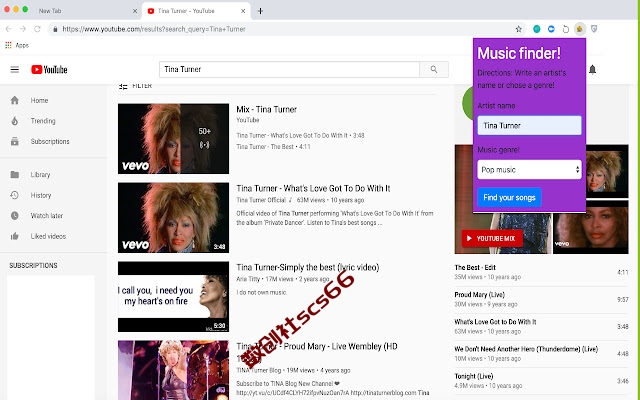Open 'Tina Turner - The Best' mix entry

click(x=273, y=147)
